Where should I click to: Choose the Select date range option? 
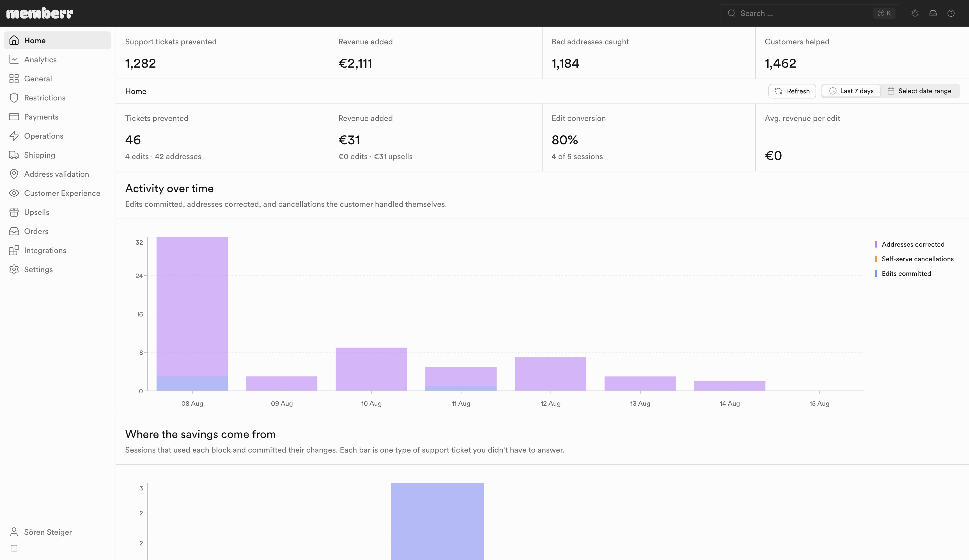click(x=920, y=91)
